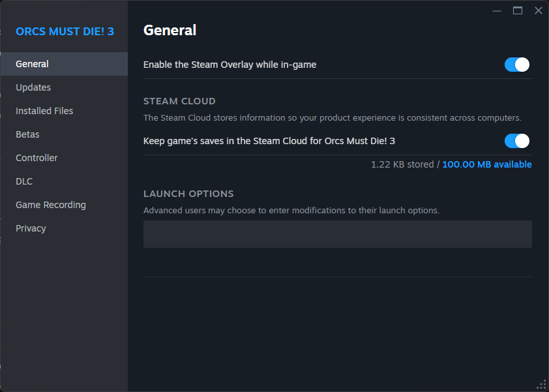Screen dimensions: 549x392
Task: Toggle Steam Overlay while in-game switch
Action: (x=517, y=65)
